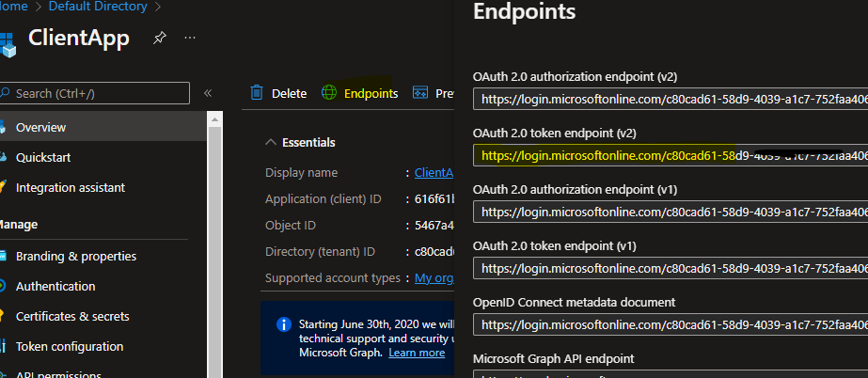Click the OAuth 2.0 token endpoint (v2) field
The height and width of the screenshot is (378, 868).
pos(671,155)
